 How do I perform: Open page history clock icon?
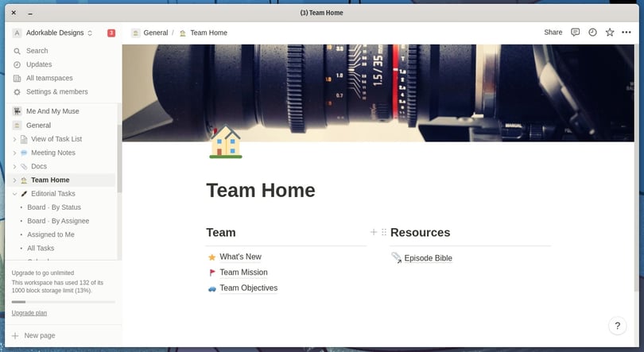click(x=592, y=32)
